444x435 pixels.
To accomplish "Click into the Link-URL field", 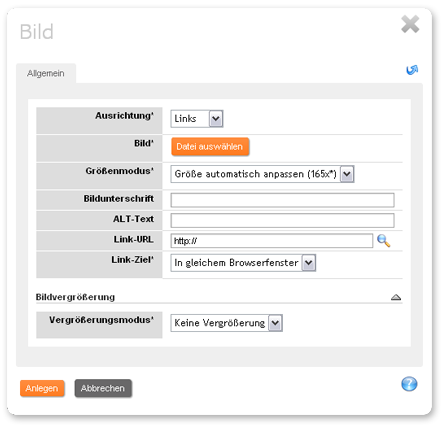I will 272,241.
